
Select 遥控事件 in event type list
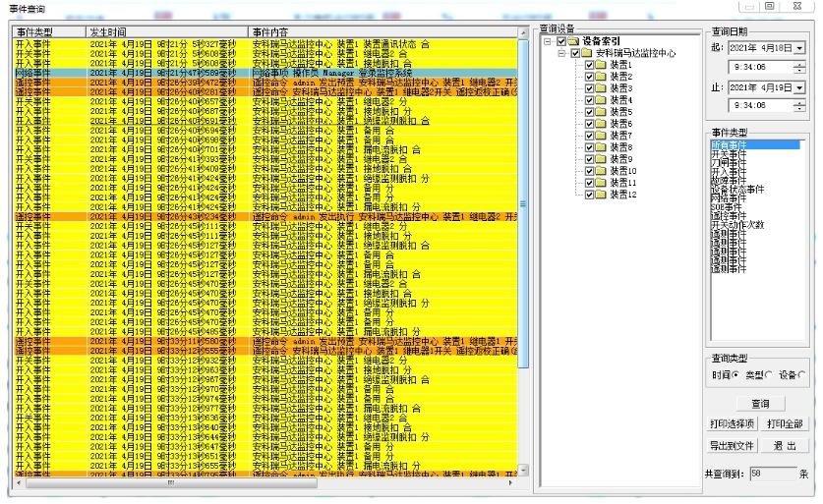point(729,216)
